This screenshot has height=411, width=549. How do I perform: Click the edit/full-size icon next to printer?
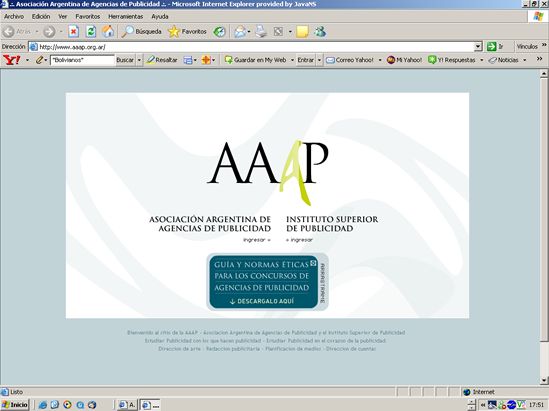(x=278, y=32)
